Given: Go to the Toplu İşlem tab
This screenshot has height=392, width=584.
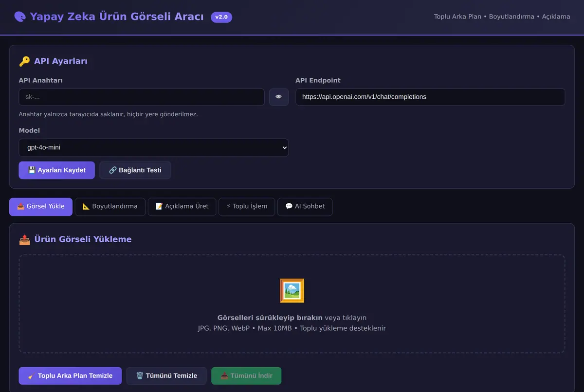Looking at the screenshot, I should [247, 207].
